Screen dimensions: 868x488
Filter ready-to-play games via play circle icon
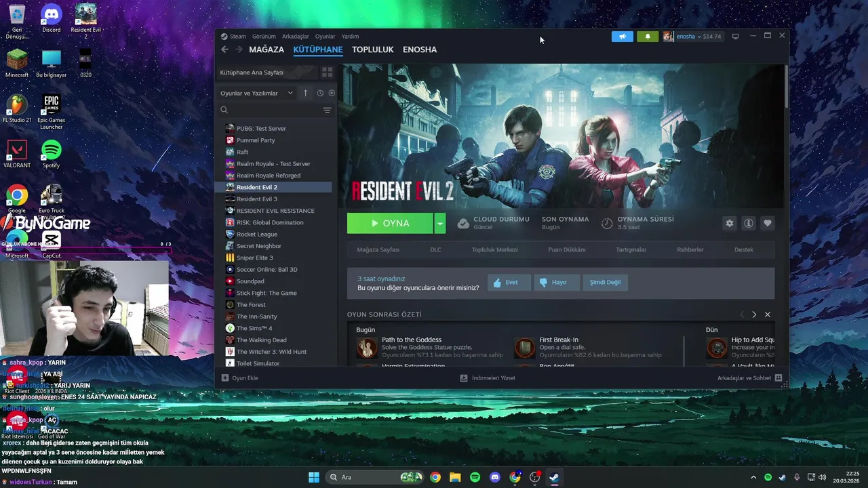(332, 93)
